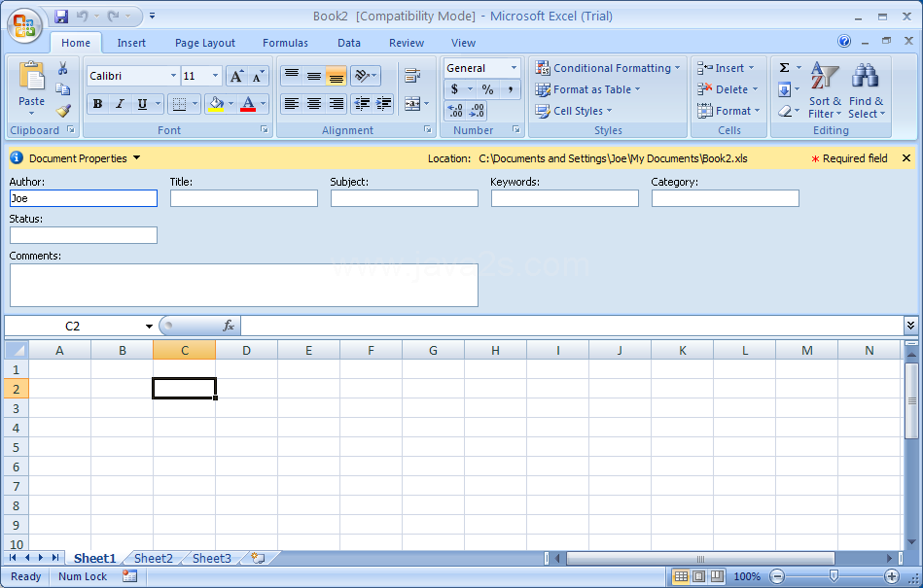Click Delete cells button

coord(728,89)
